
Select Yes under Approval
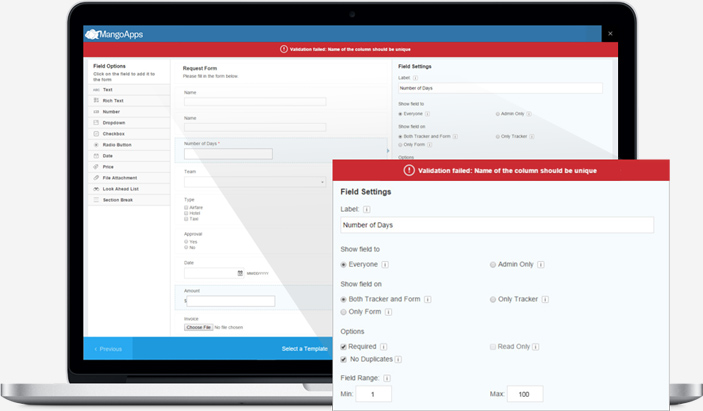[x=186, y=242]
